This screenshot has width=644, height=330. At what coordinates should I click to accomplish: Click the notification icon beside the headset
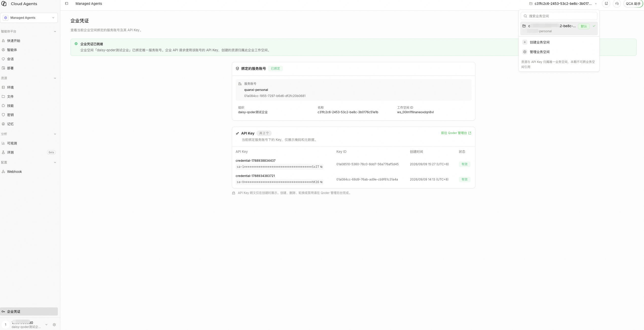606,4
